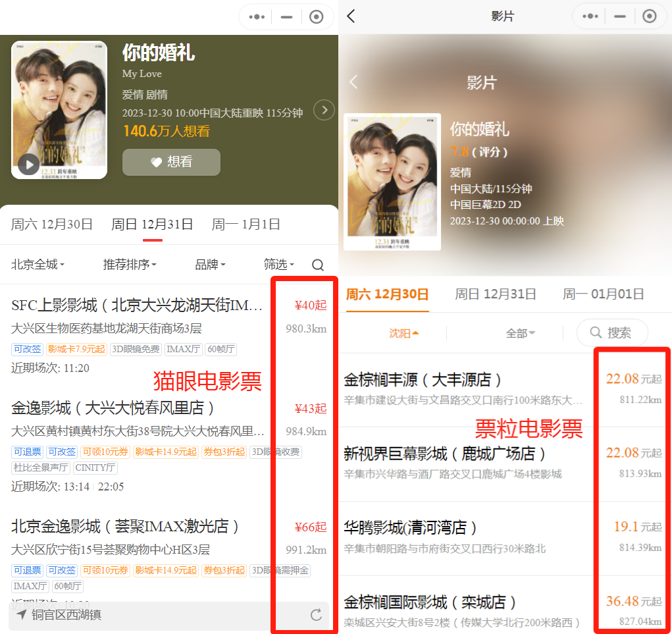The height and width of the screenshot is (634, 672).
Task: Search cinemas with the magnifier icon in 猫眼
Action: [x=318, y=265]
